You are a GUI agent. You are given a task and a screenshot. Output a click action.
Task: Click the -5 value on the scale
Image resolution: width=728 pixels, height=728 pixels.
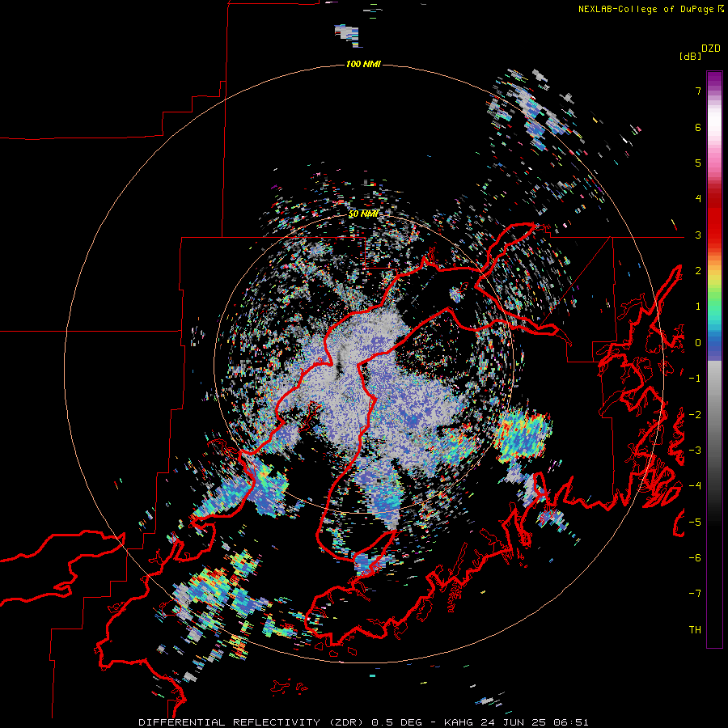[695, 523]
